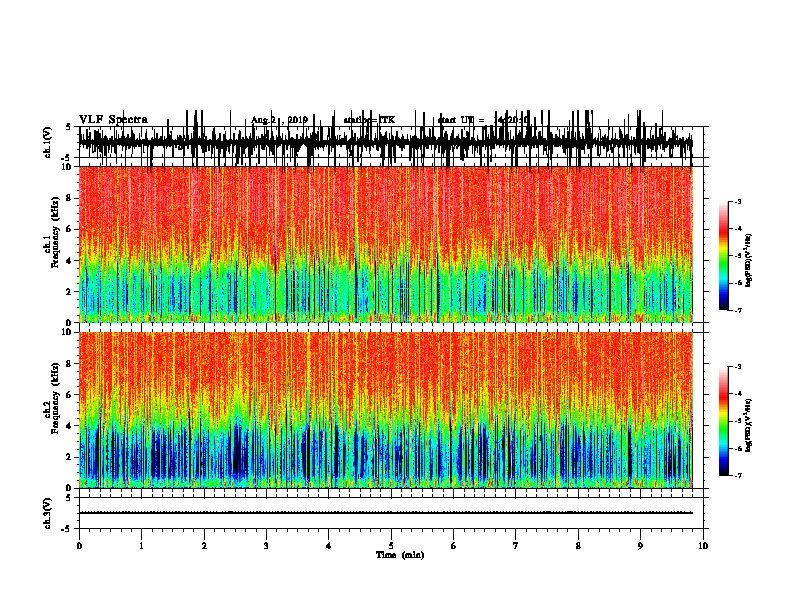Click ch.2 color bar PSD unit label
The image size is (792, 612).
pos(748,425)
